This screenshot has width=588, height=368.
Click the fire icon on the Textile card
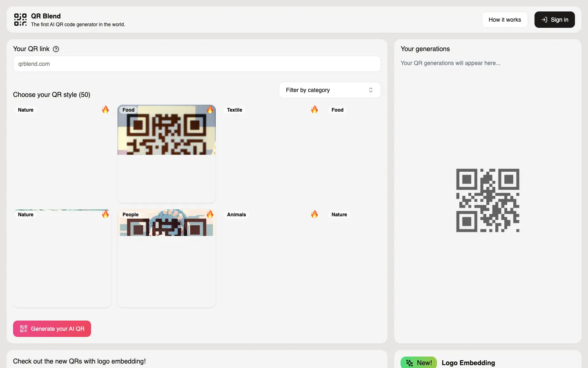point(314,110)
